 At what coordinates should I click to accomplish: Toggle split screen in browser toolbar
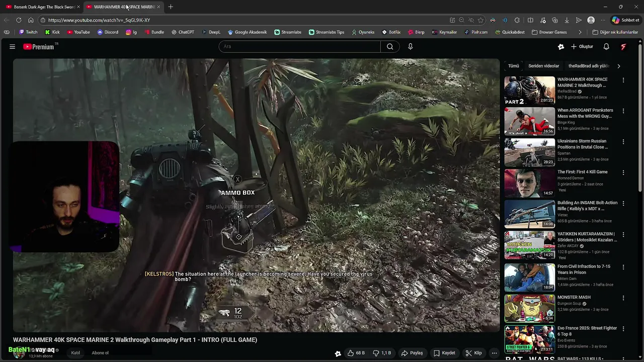530,20
